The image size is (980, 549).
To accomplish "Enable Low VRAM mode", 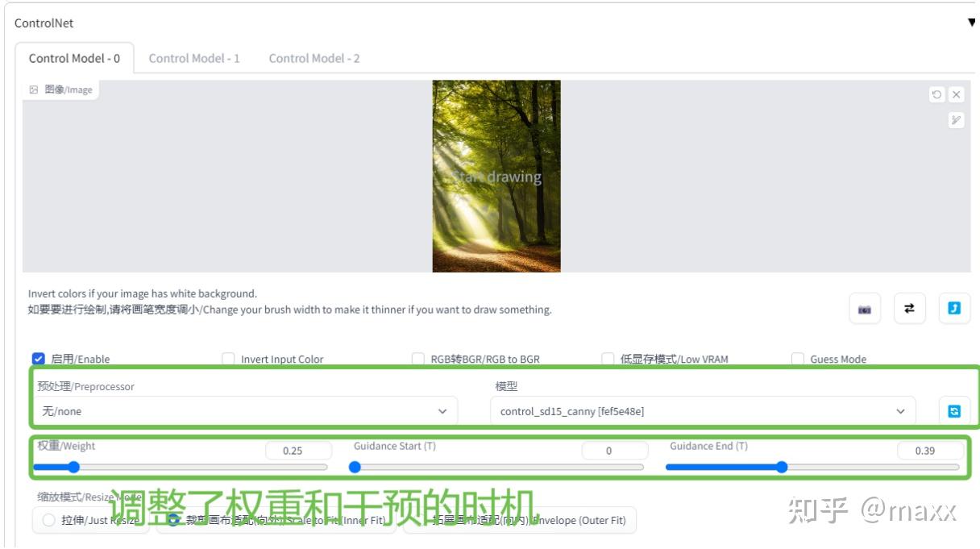I will [x=608, y=359].
